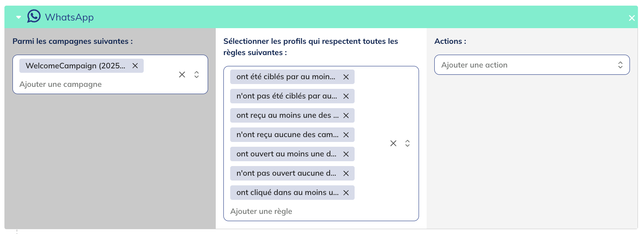Viewport: 644px width, 234px height.
Task: Remove the rule 'n'ont reçu aucune des cam...'
Action: [346, 134]
